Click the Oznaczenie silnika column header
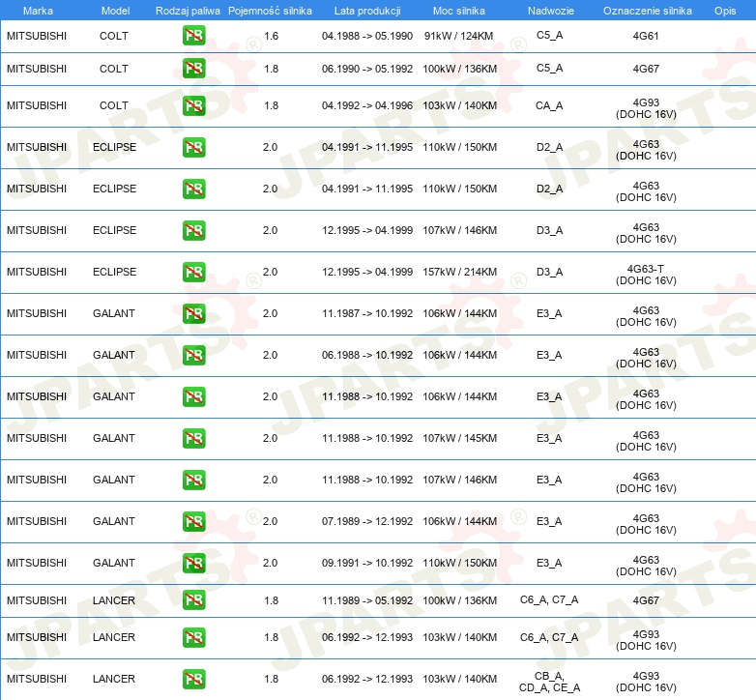 coord(647,10)
